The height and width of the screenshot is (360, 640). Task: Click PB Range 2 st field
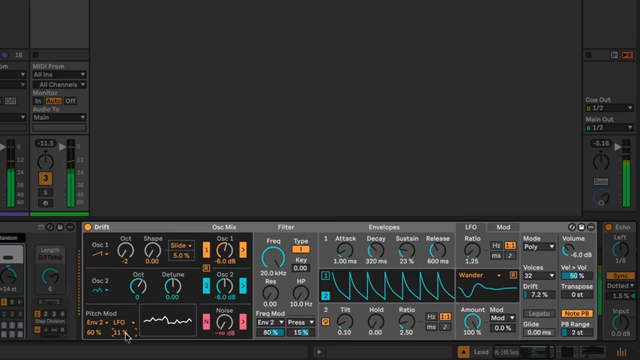[577, 333]
